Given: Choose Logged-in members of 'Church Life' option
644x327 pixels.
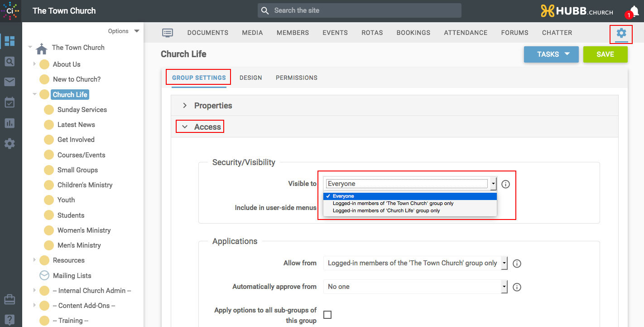Looking at the screenshot, I should click(386, 211).
